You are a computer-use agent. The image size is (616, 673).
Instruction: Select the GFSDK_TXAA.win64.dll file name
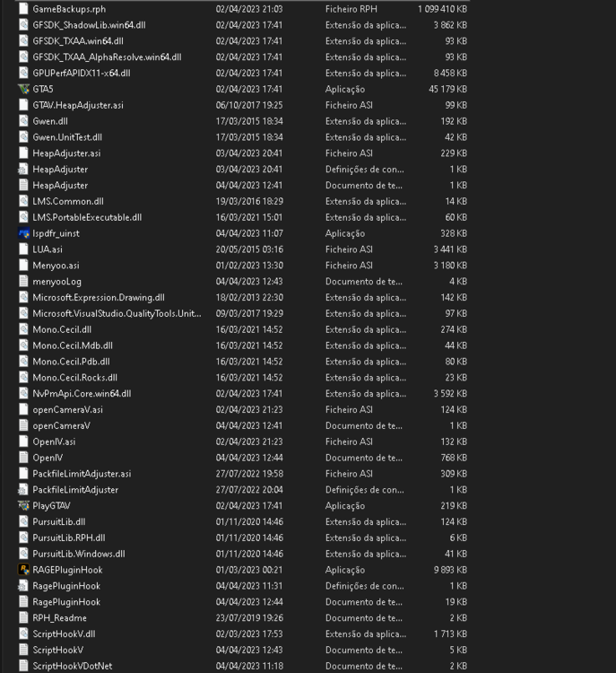tap(78, 41)
